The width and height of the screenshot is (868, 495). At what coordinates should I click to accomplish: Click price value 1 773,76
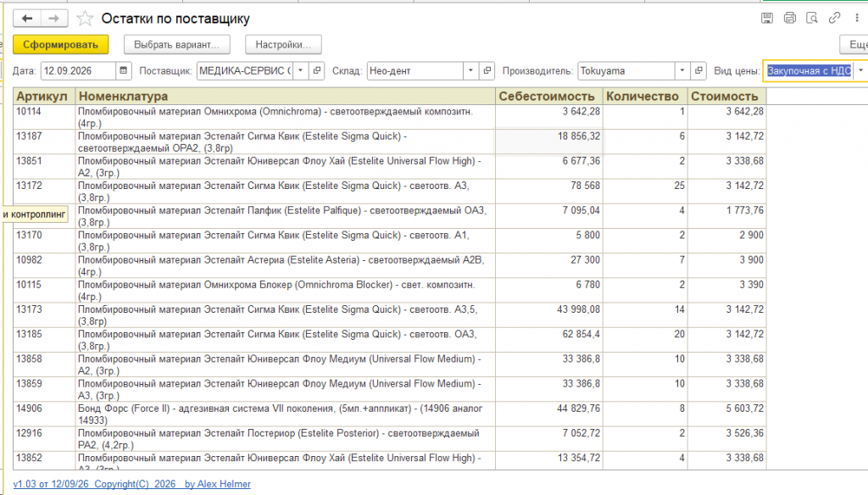click(726, 216)
